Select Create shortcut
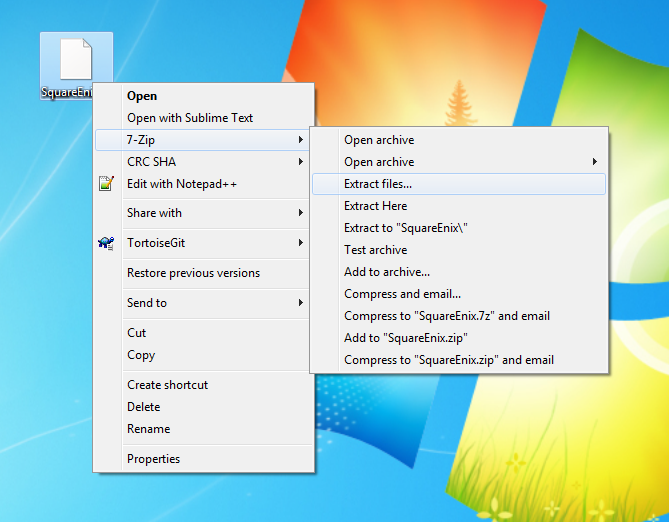 [x=204, y=384]
